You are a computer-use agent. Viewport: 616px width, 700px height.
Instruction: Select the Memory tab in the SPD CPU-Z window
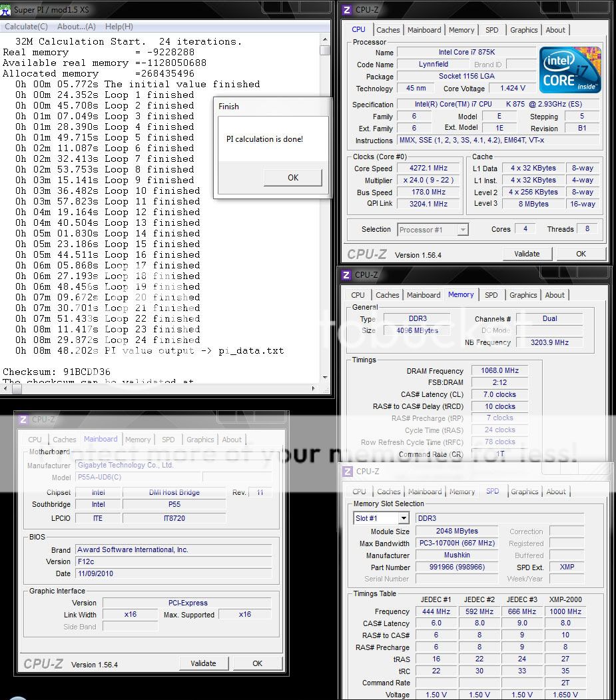tap(462, 492)
